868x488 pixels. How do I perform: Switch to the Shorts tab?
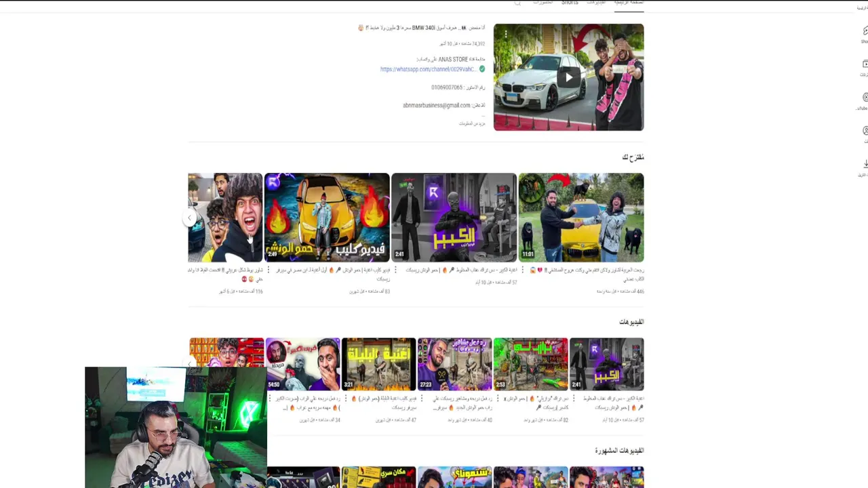[x=570, y=3]
